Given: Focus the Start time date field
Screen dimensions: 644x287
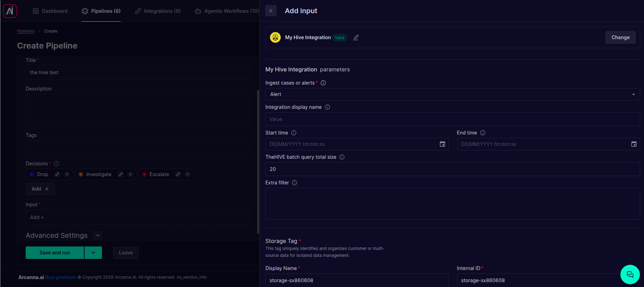Looking at the screenshot, I should point(357,144).
